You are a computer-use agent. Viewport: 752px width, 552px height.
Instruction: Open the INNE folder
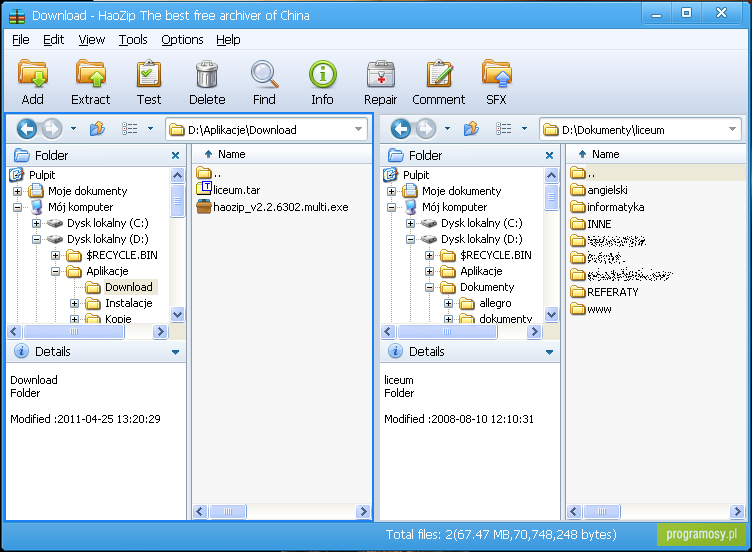coord(591,224)
